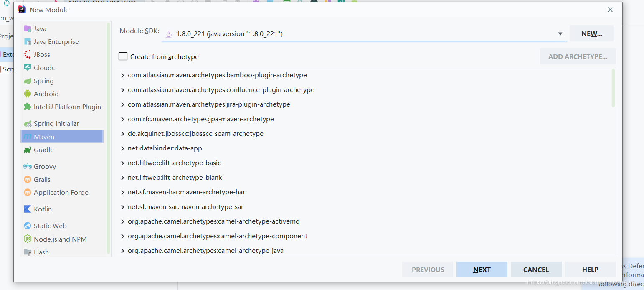The height and width of the screenshot is (290, 644).
Task: Click the Node.js and NPM icon
Action: 28,239
